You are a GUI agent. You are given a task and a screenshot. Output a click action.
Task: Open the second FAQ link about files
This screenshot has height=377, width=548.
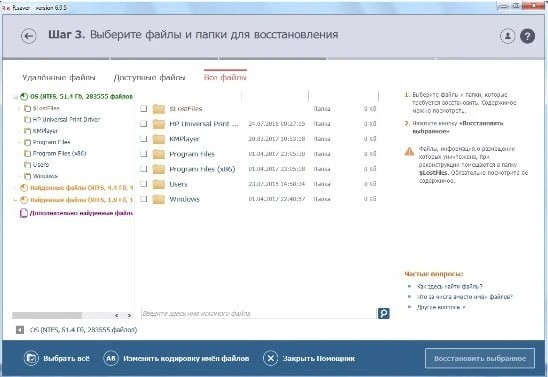point(464,297)
